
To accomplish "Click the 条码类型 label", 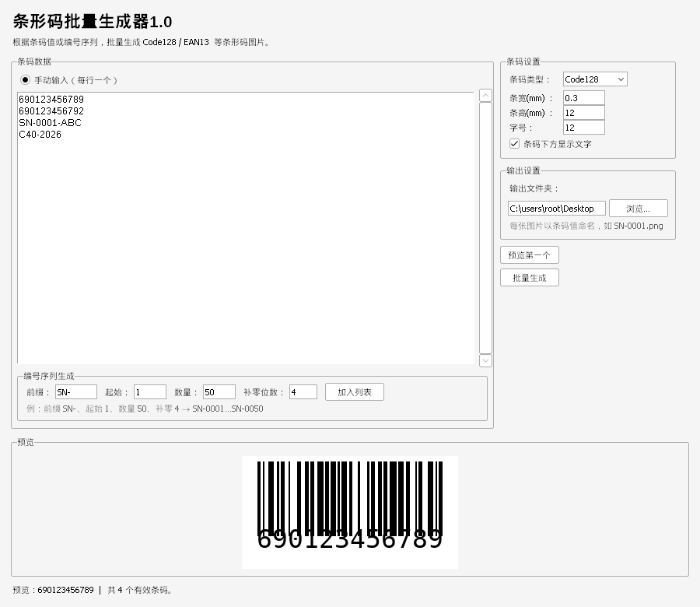I will coord(530,79).
